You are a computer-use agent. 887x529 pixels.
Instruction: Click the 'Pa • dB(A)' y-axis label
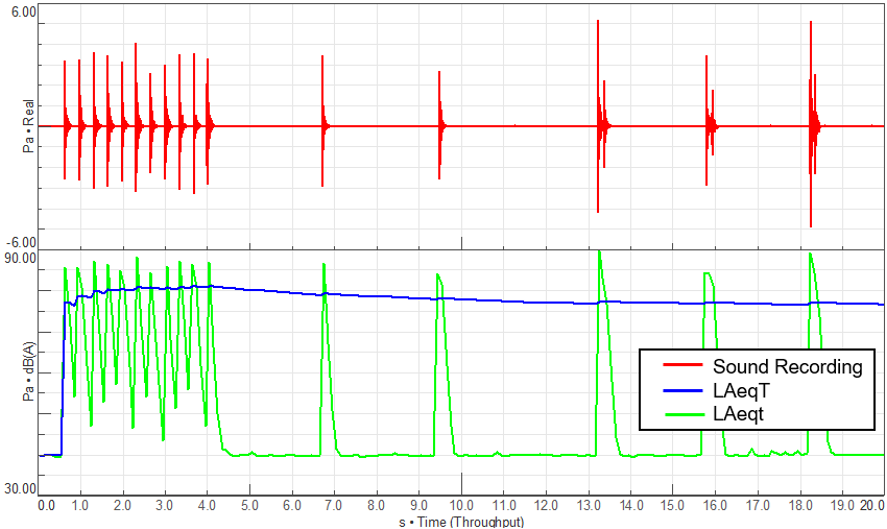point(28,371)
